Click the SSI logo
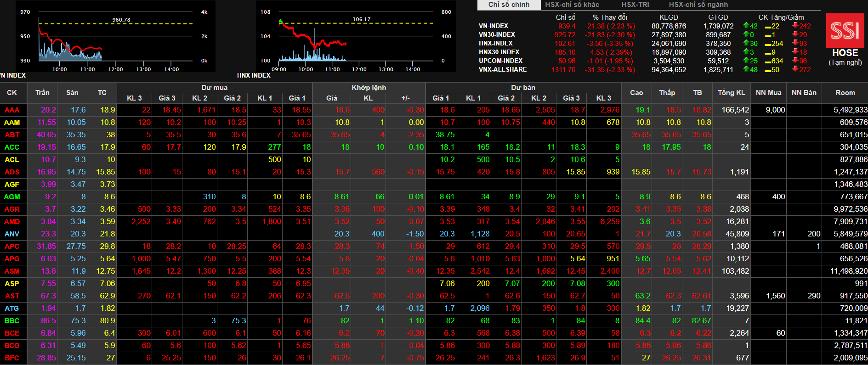The width and height of the screenshot is (868, 365). click(845, 31)
